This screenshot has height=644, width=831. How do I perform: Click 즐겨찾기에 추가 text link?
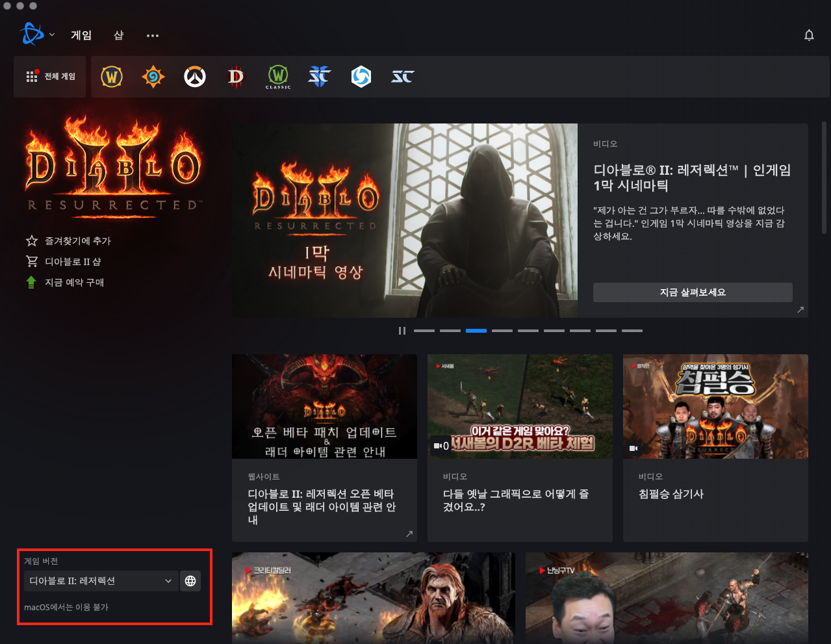tap(78, 240)
